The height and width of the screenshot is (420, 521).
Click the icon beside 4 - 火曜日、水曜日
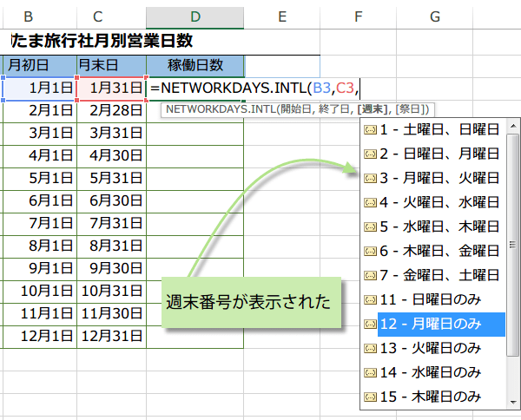pyautogui.click(x=370, y=202)
